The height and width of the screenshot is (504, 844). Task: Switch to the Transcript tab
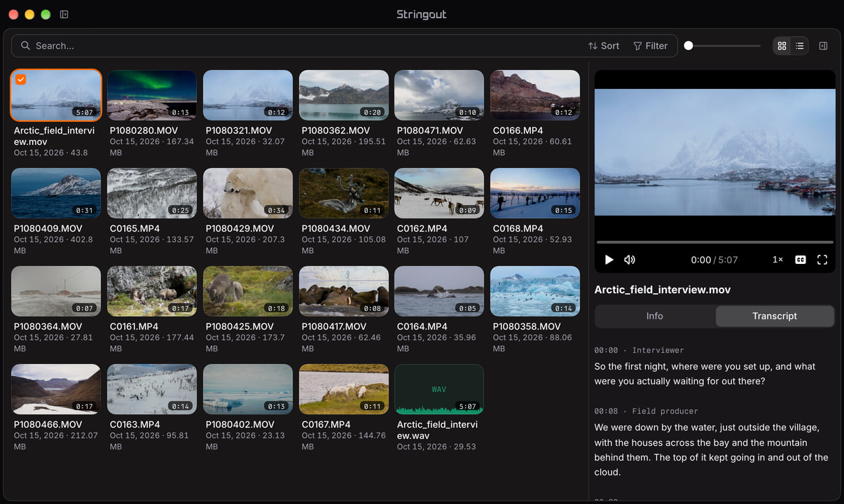775,316
